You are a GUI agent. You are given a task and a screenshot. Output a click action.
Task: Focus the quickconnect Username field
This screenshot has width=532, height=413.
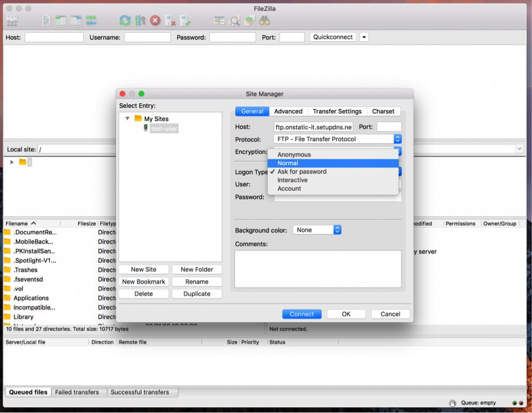pyautogui.click(x=147, y=37)
